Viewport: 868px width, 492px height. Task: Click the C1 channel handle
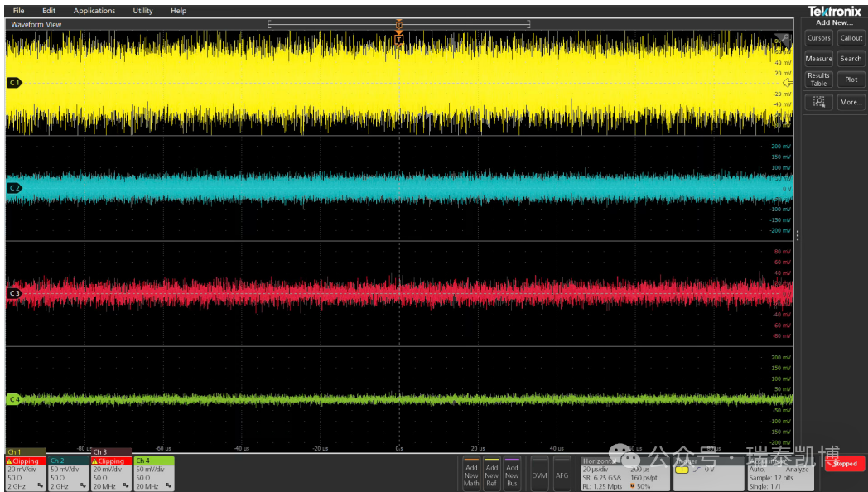(14, 83)
